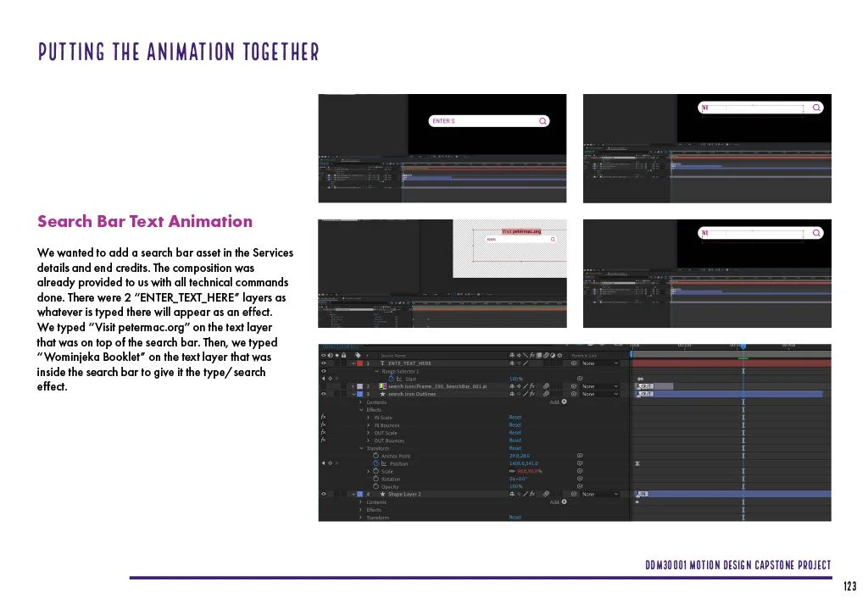Viewport: 868px width, 615px height.
Task: Click the Position add-keyframe diamond
Action: pyautogui.click(x=330, y=463)
